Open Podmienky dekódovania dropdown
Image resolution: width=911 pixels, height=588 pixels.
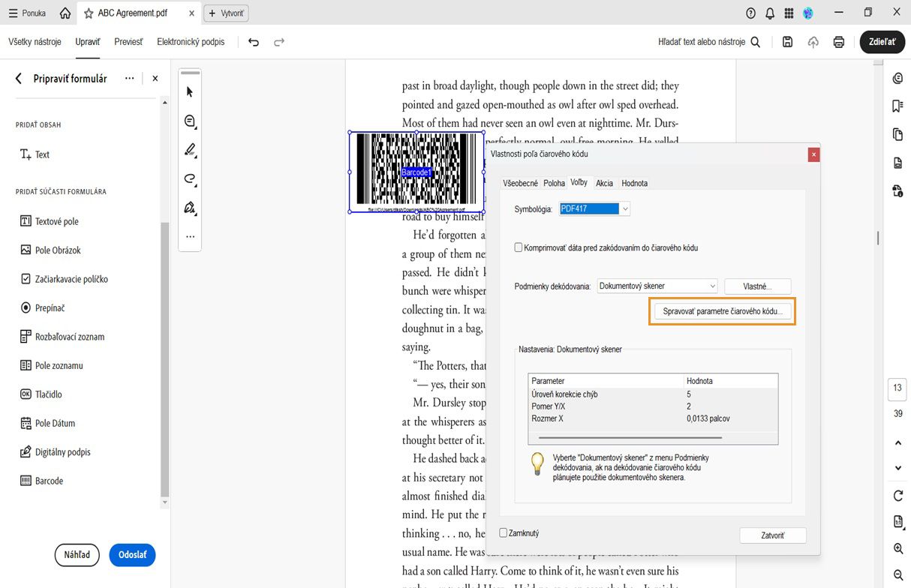tap(657, 286)
